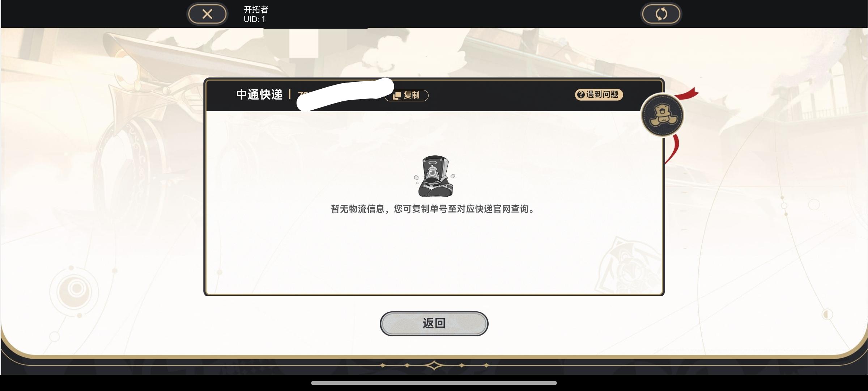Tap the question mark icon beside 遇到问题
The image size is (868, 391).
tap(581, 94)
